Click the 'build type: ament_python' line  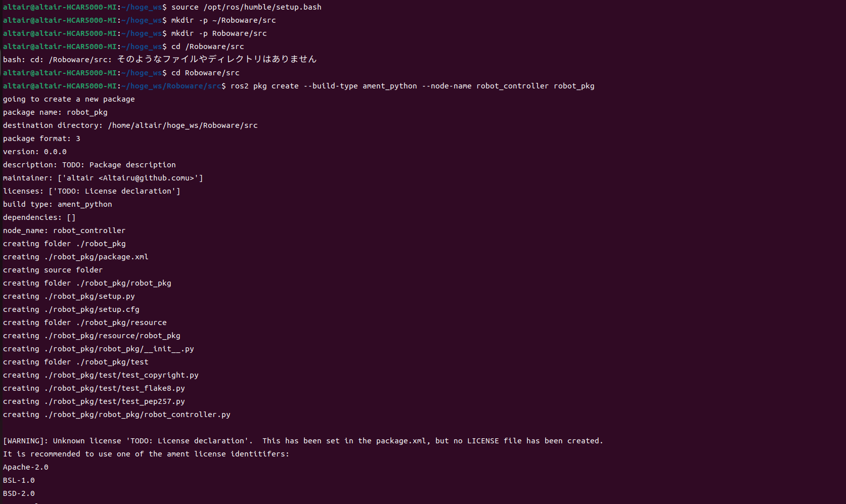pos(58,204)
